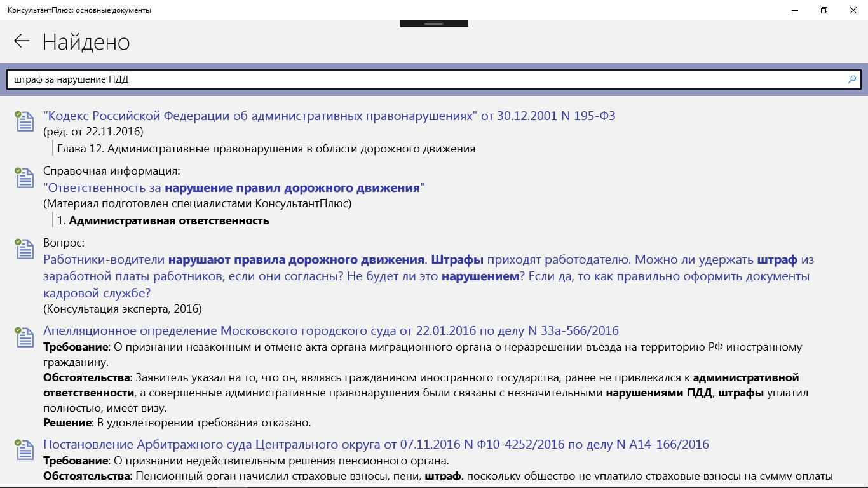868x488 pixels.
Task: Open the question about Работники-водители нарушают правила
Action: click(x=428, y=276)
